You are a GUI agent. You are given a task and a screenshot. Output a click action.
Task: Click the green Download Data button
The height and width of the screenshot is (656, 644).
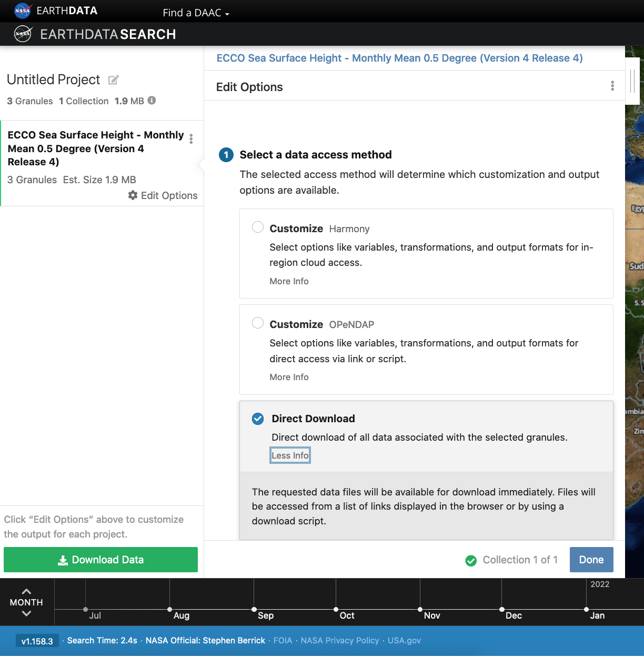tap(100, 560)
